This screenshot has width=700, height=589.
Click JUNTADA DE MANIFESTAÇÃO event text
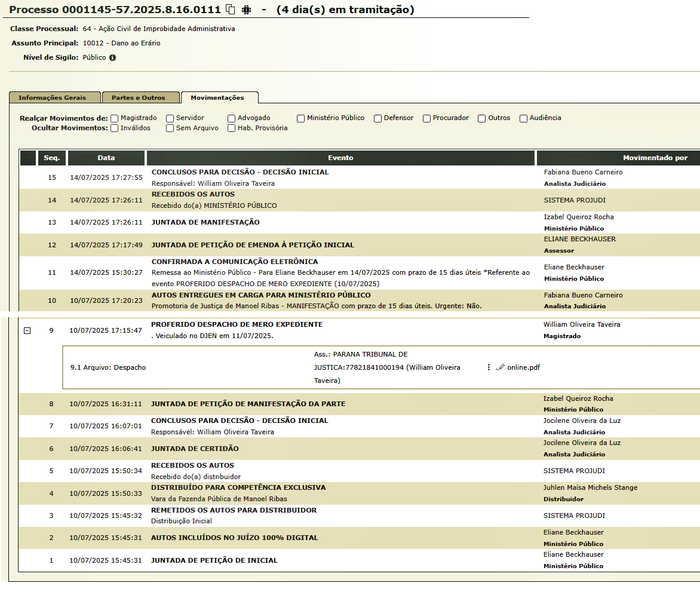pos(205,222)
